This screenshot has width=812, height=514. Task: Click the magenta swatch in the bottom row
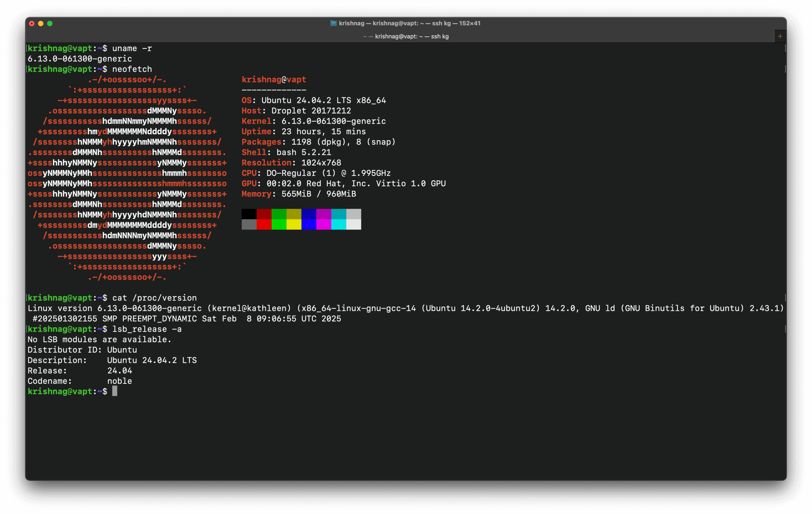pyautogui.click(x=324, y=224)
